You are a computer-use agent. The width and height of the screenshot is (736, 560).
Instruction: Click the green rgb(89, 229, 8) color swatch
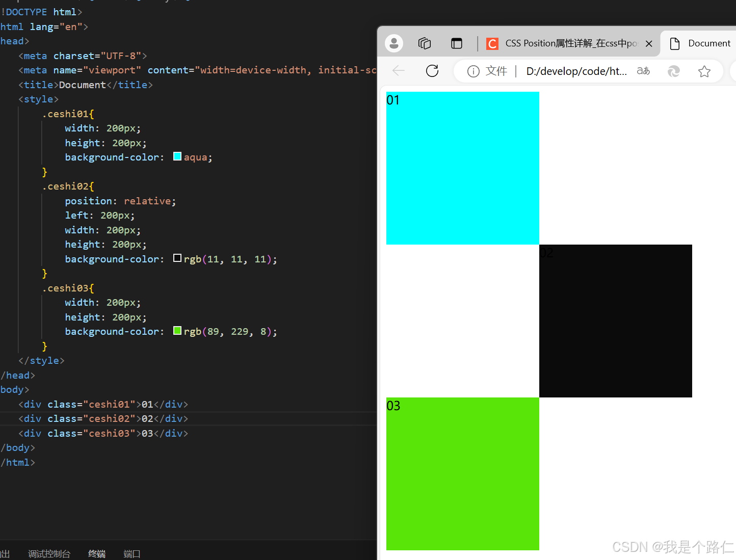click(x=177, y=330)
